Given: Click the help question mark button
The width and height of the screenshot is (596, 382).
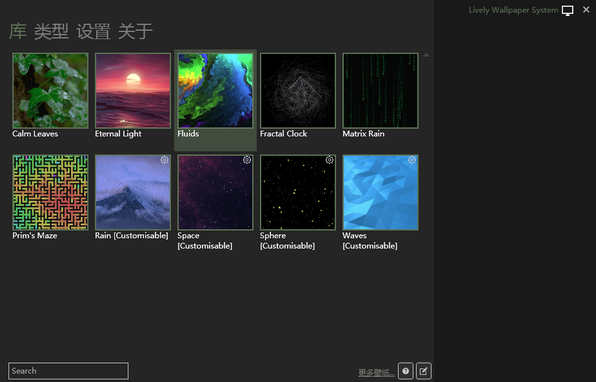Looking at the screenshot, I should [x=406, y=371].
